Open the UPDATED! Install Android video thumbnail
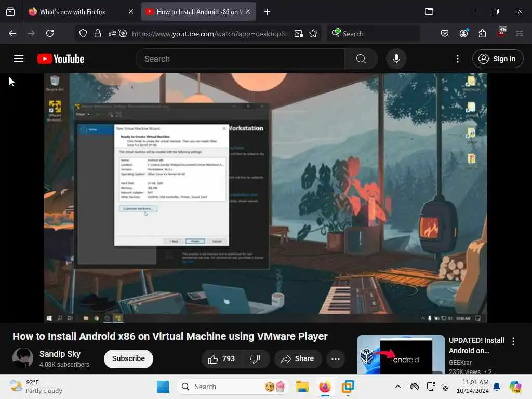Viewport: 532px width, 399px height. tap(401, 354)
